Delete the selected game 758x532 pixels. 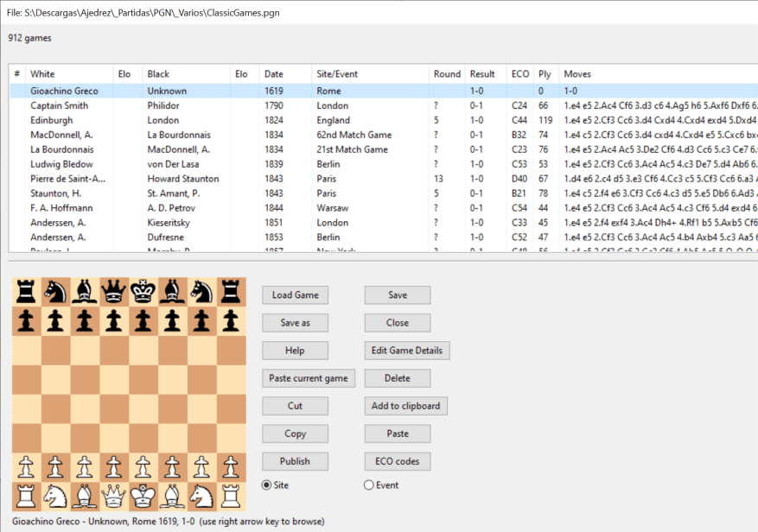coord(397,378)
